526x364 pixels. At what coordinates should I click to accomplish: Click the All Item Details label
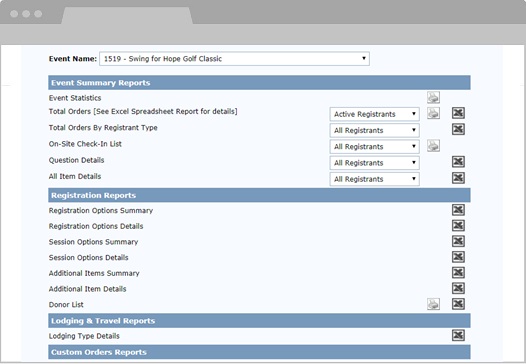[75, 176]
